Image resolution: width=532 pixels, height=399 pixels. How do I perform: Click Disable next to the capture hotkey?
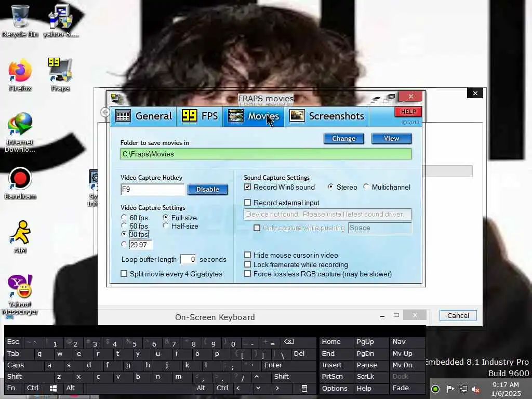pos(208,189)
